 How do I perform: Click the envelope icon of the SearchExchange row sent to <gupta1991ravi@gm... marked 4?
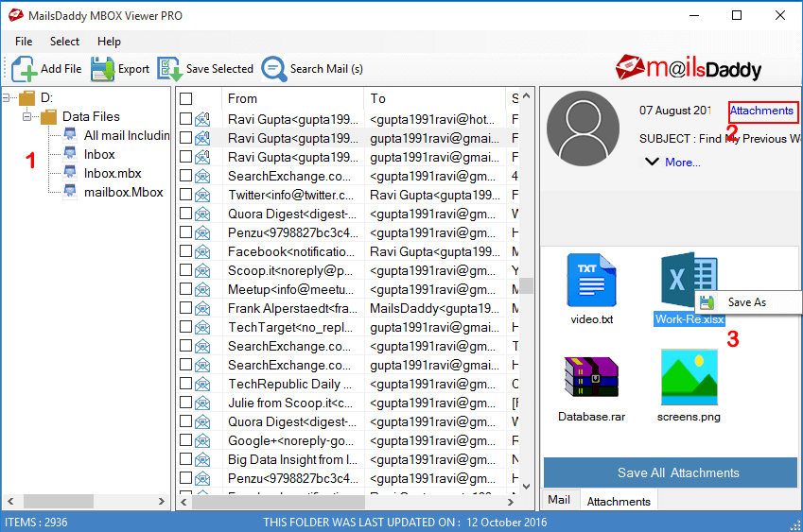tap(202, 177)
